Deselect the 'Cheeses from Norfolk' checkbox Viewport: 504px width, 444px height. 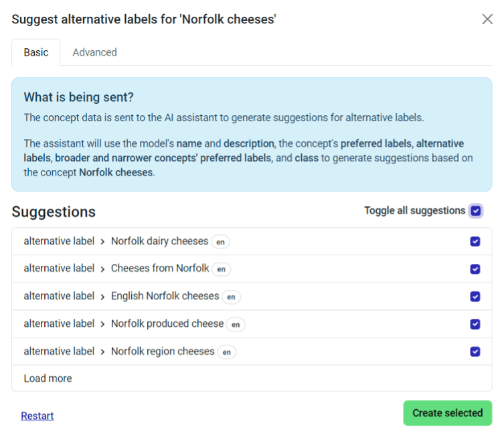(475, 269)
